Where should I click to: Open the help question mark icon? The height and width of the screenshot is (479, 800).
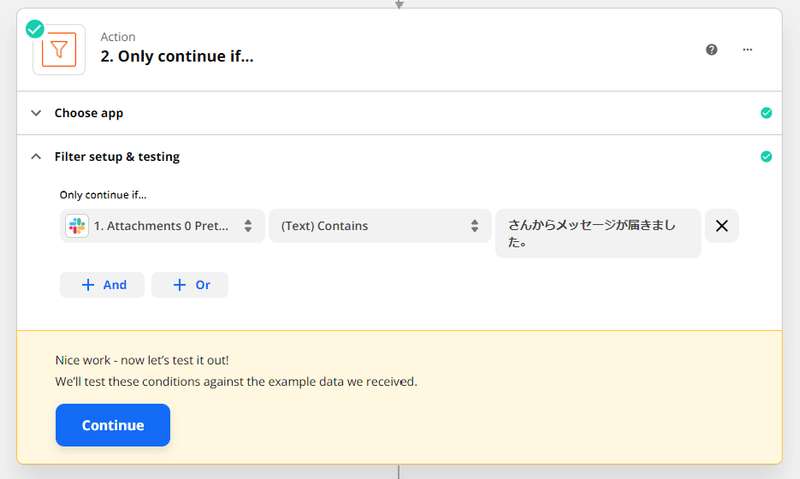click(711, 49)
